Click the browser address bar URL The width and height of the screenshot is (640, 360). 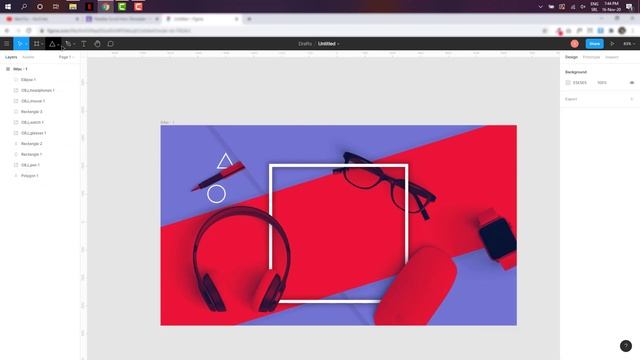[x=118, y=31]
